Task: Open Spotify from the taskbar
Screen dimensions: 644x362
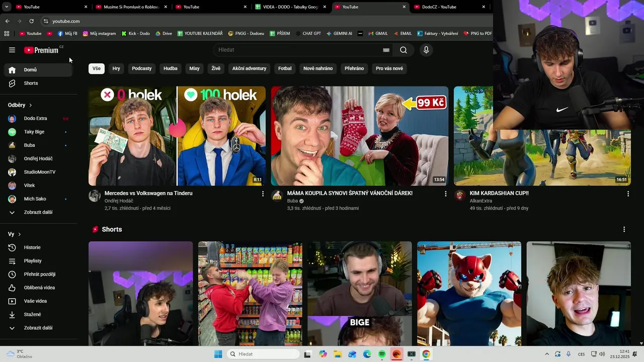Action: point(382,354)
